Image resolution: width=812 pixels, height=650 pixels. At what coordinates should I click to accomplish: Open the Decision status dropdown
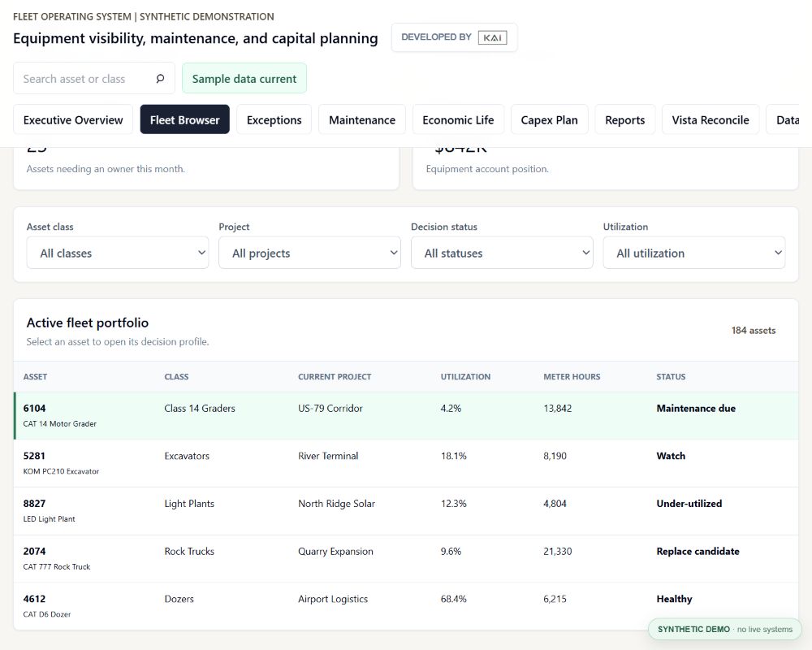coord(502,253)
